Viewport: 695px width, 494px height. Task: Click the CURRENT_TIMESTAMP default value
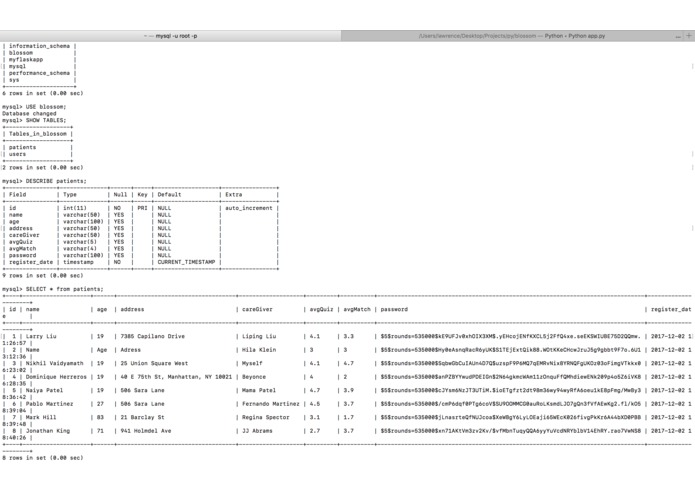pyautogui.click(x=186, y=262)
